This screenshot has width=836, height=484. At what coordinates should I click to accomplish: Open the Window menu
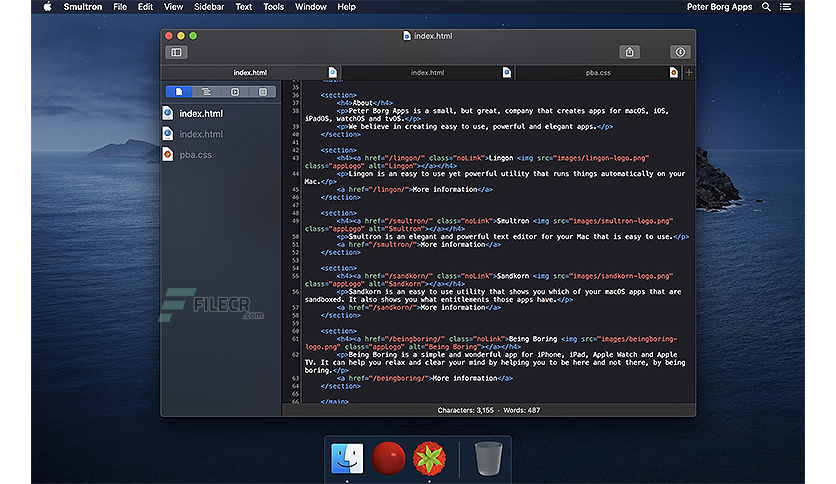(311, 7)
